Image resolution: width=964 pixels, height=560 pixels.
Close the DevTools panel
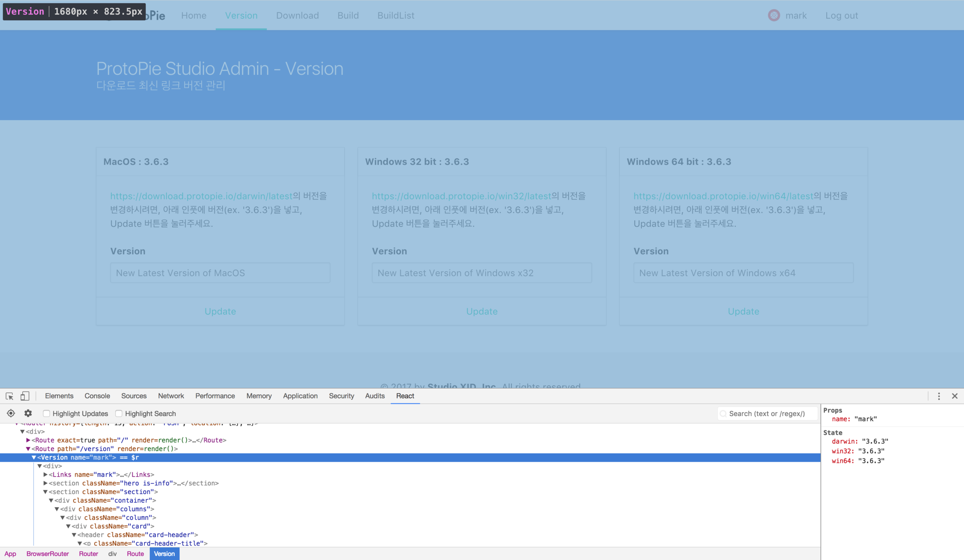(954, 396)
